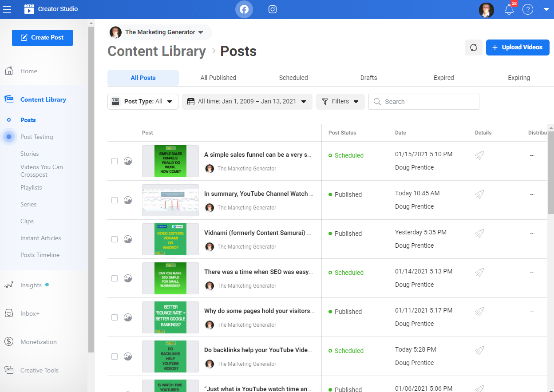Open the 'Simple Sales Funnels' post thumbnail

[170, 161]
